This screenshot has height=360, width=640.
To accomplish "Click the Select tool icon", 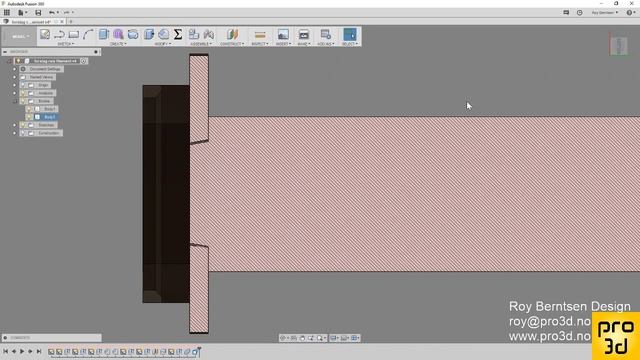I will 350,34.
